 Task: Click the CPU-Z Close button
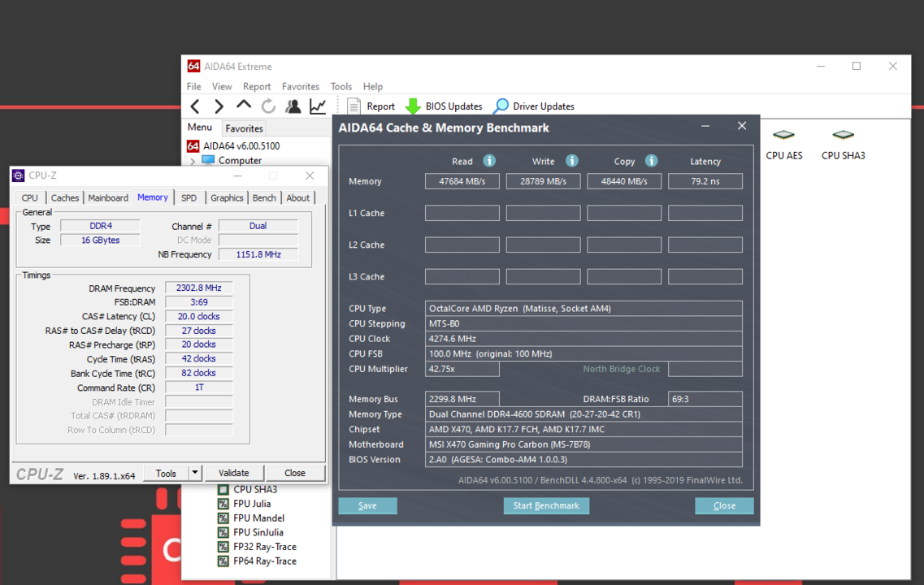(x=295, y=473)
